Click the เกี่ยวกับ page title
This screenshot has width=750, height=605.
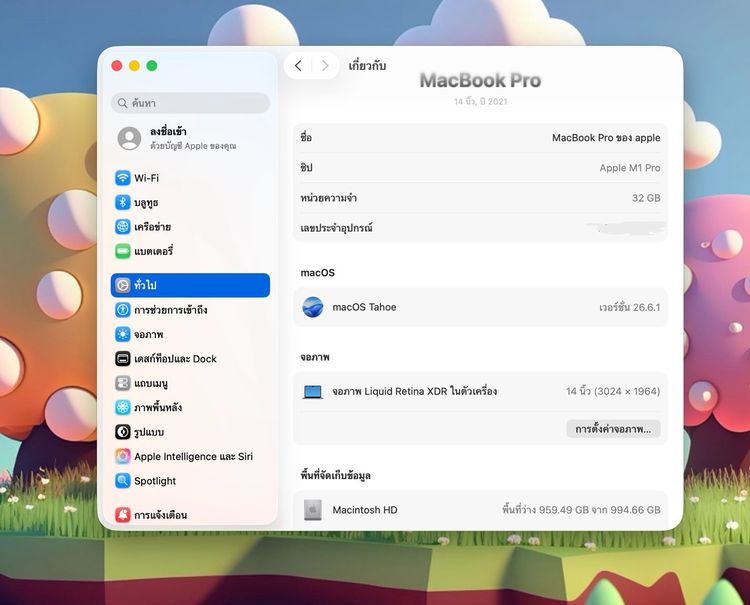click(x=367, y=66)
